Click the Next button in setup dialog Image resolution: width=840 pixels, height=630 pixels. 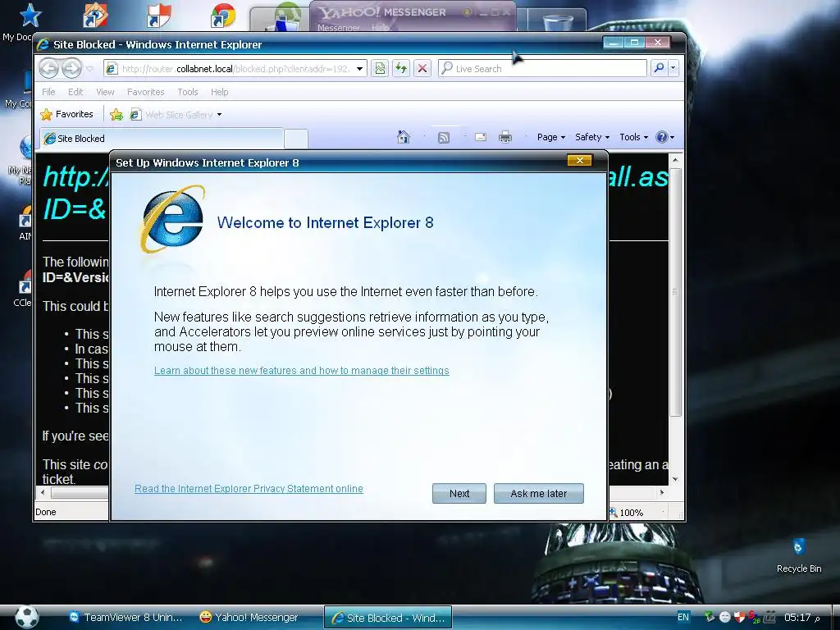pos(459,493)
